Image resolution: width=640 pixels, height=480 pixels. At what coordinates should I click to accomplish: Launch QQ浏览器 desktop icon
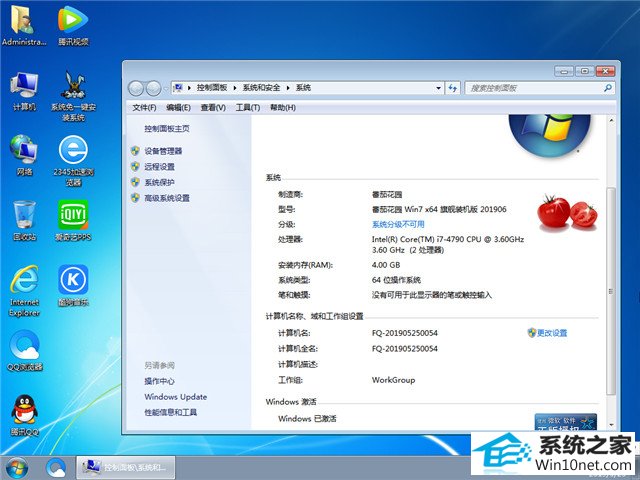point(24,350)
